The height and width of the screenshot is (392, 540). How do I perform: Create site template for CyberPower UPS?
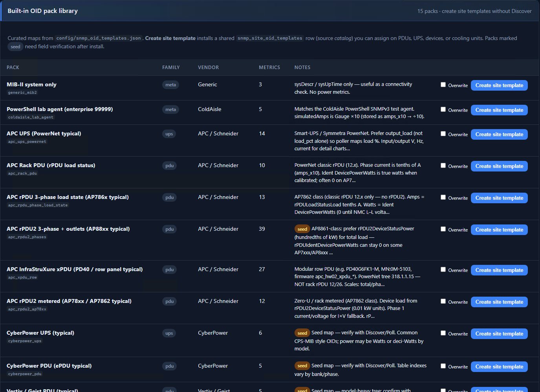coord(499,334)
